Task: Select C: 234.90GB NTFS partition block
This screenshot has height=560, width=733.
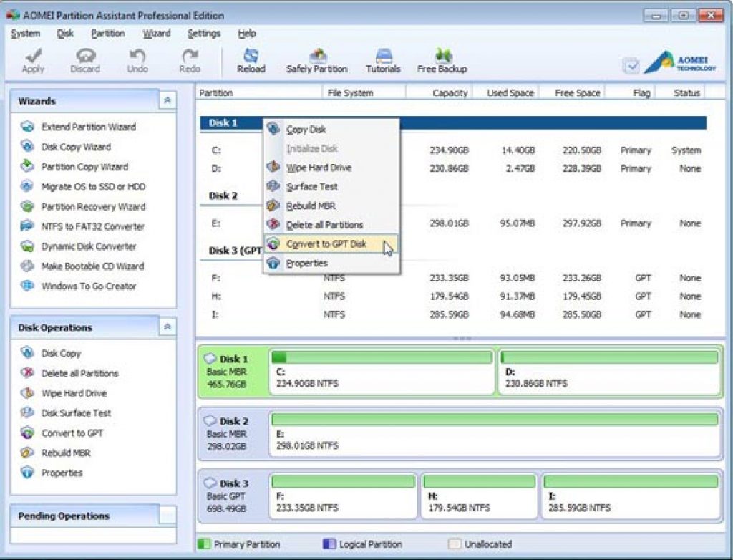Action: coord(382,372)
